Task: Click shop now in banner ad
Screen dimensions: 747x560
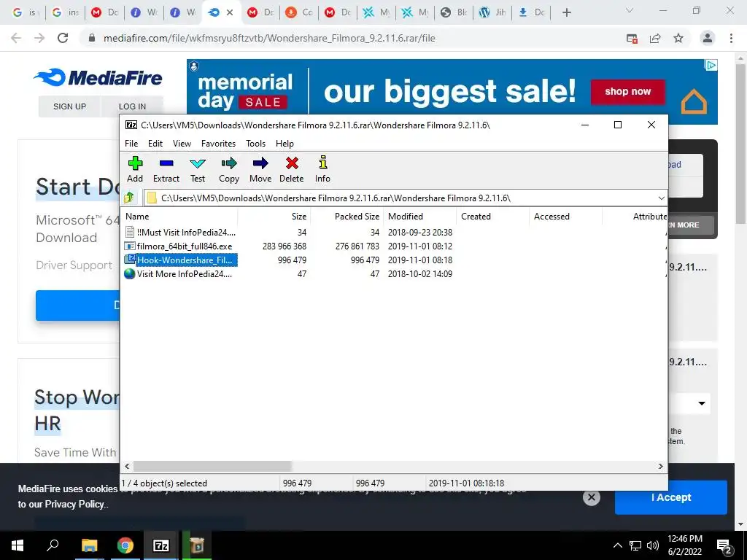Action: [x=627, y=91]
